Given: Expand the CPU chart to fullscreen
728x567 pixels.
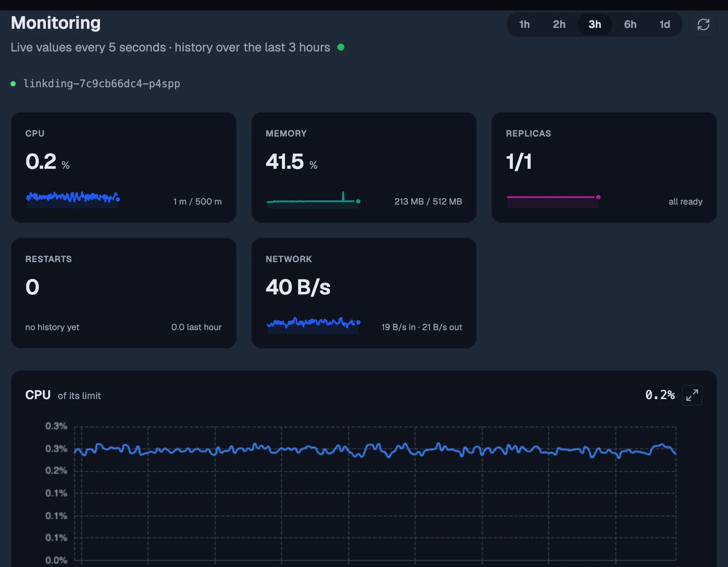Looking at the screenshot, I should click(x=692, y=395).
